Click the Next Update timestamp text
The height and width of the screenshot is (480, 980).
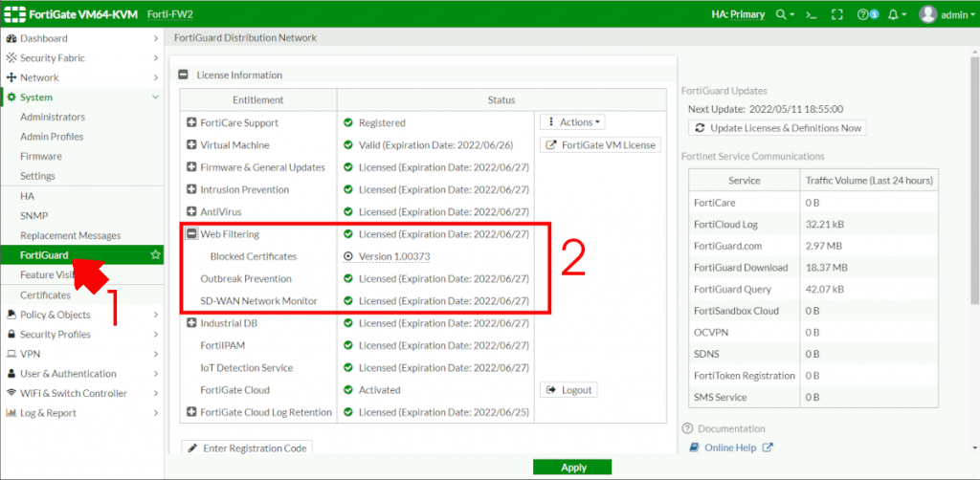coord(794,109)
